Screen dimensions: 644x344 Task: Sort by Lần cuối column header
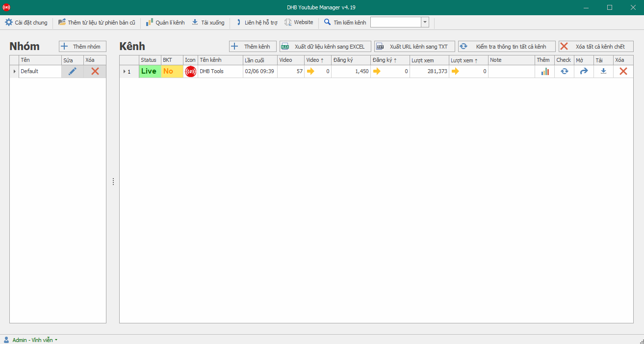click(x=260, y=60)
